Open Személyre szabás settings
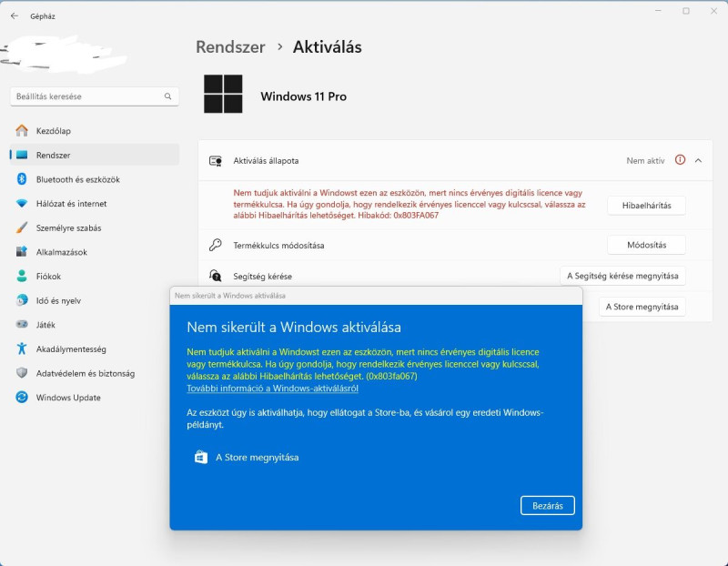Screen dimensions: 728x566 coord(95,227)
